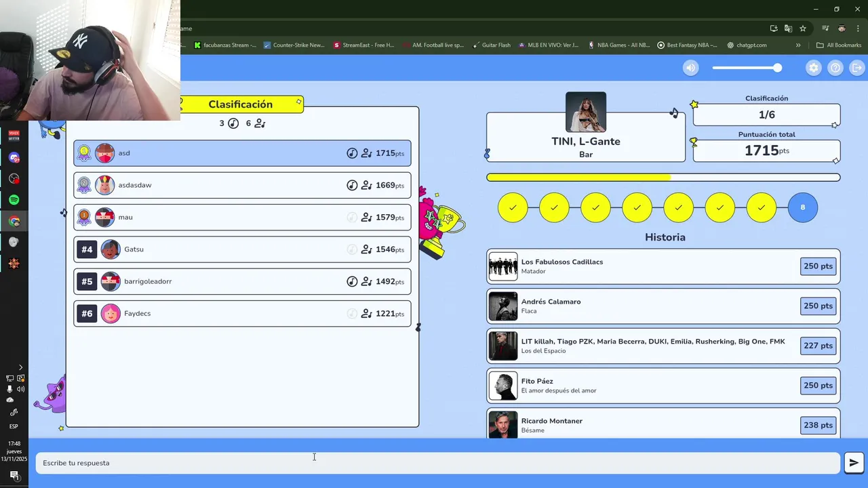This screenshot has height=488, width=868.
Task: Show hidden bookmarks with double chevron
Action: (798, 45)
